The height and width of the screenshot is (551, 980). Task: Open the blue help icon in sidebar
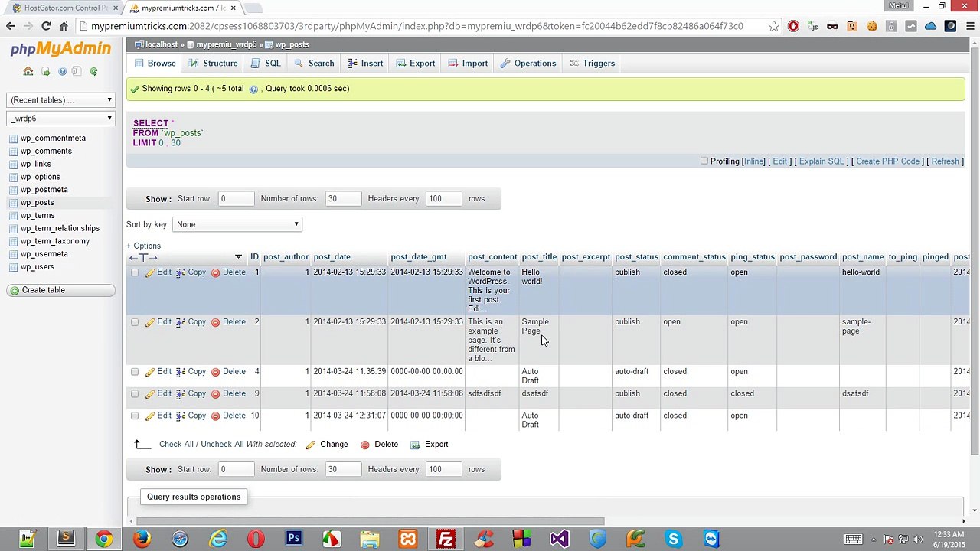pos(62,71)
